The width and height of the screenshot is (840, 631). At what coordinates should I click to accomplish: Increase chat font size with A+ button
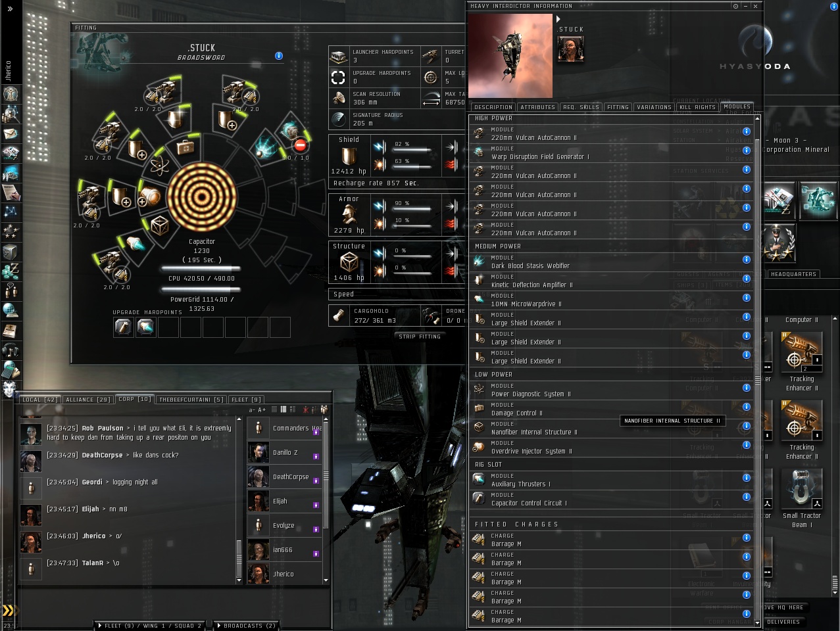262,410
